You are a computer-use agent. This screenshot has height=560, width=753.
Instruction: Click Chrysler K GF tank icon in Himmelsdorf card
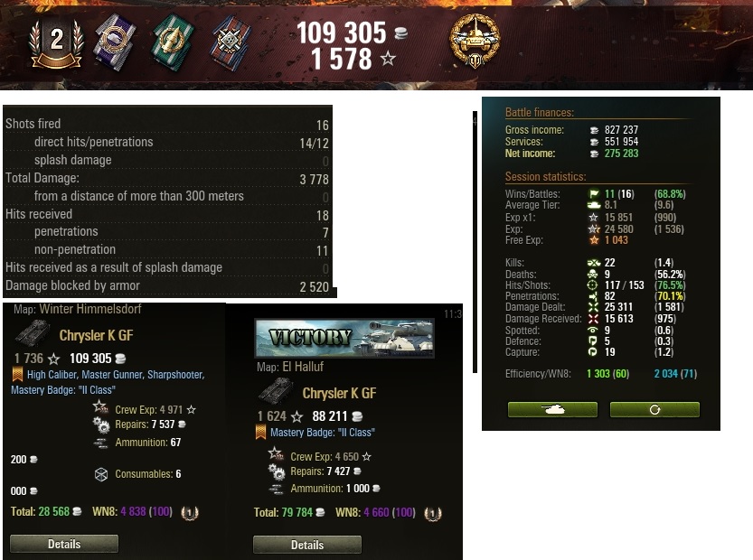[x=32, y=332]
